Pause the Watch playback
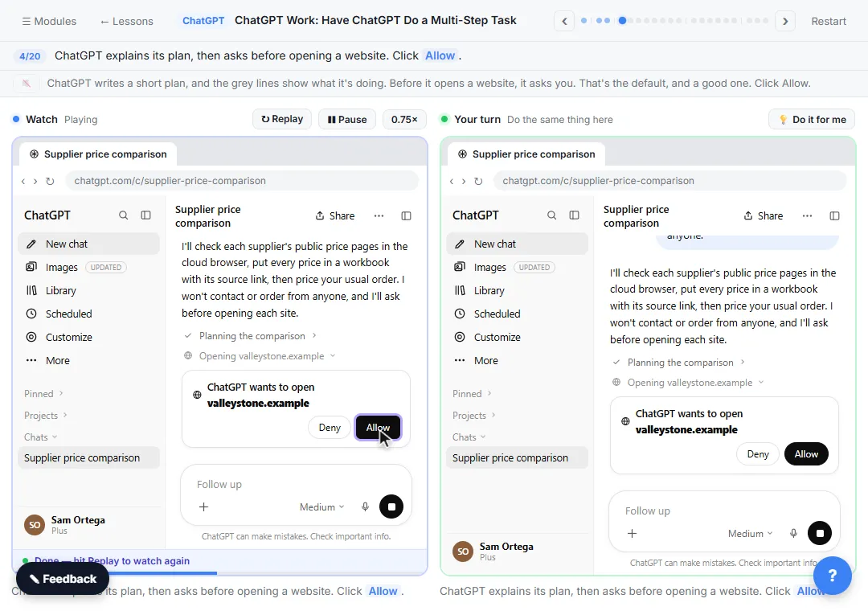 [x=347, y=119]
